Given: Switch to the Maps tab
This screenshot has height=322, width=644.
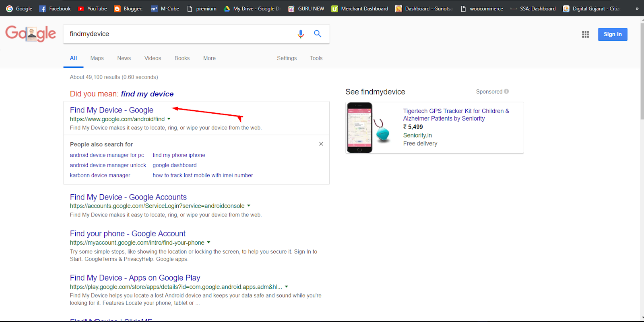Looking at the screenshot, I should coord(97,58).
